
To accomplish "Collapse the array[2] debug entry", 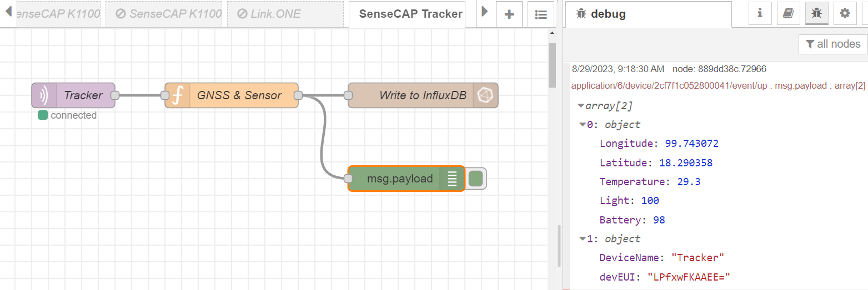I will point(581,105).
